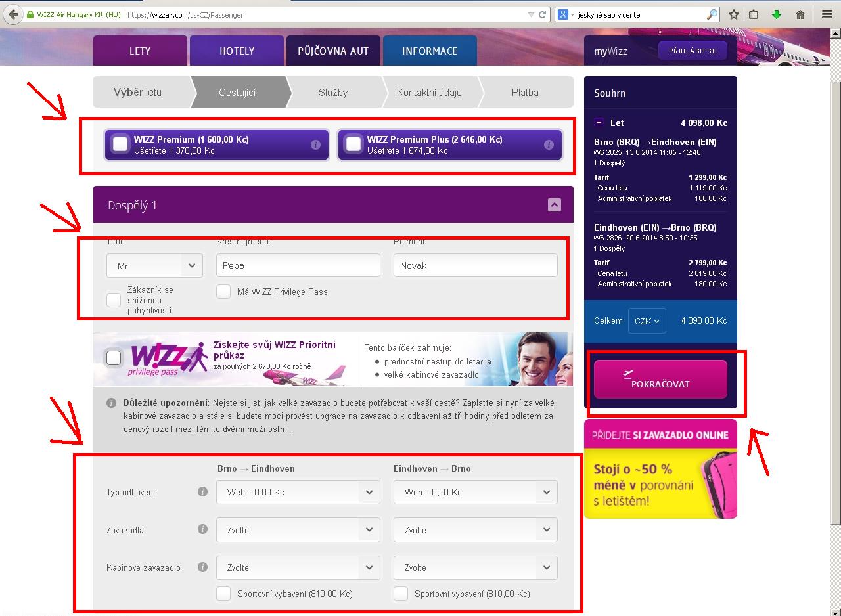Image resolution: width=841 pixels, height=616 pixels.
Task: Collapse the Dospělý 1 passenger section
Action: pyautogui.click(x=555, y=205)
